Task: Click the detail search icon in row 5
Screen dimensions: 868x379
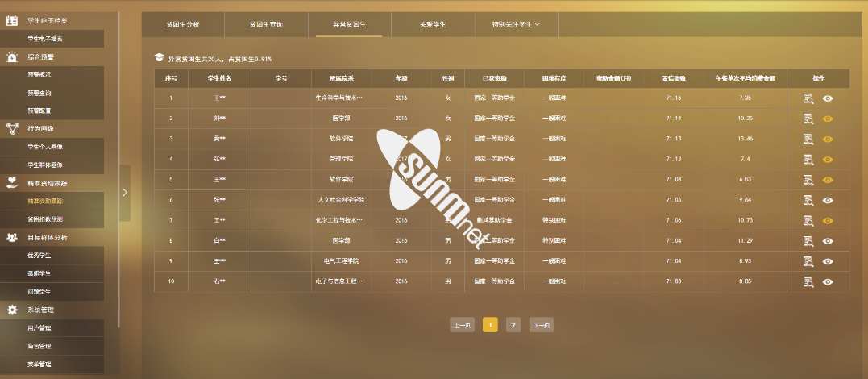Action: [x=808, y=180]
